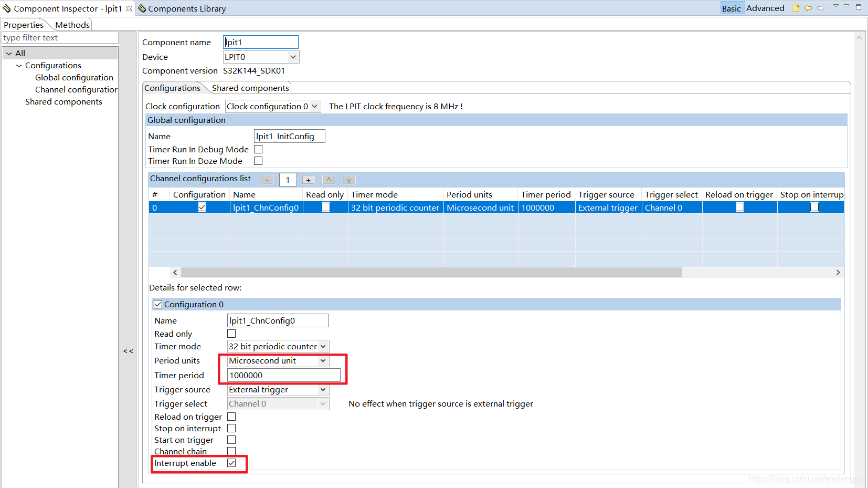Open the Methods tab
The image size is (868, 488).
click(72, 25)
